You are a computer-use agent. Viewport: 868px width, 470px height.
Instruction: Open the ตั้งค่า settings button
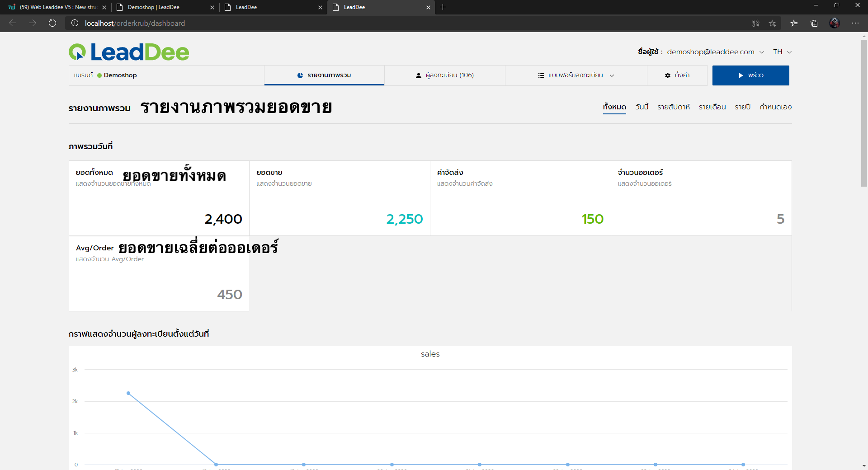[x=677, y=75]
